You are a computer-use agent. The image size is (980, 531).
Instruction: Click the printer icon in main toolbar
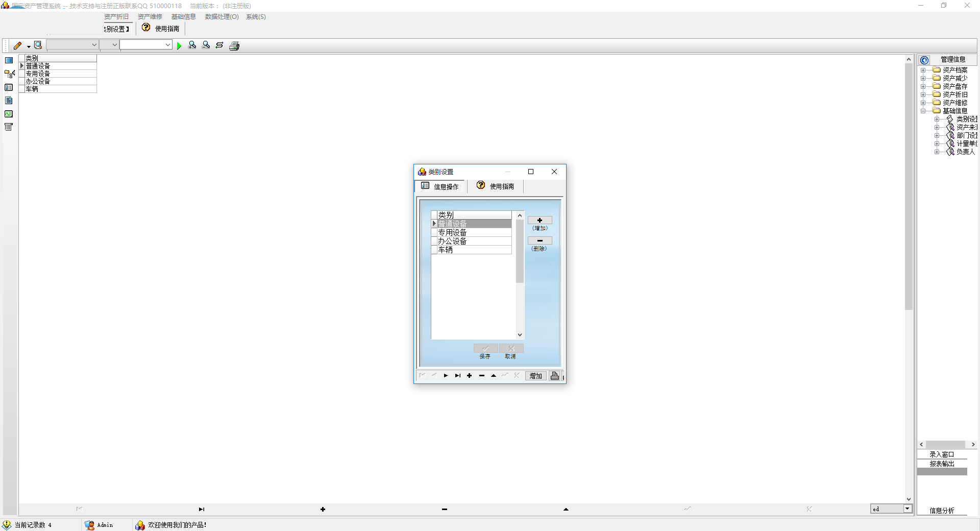pos(234,46)
